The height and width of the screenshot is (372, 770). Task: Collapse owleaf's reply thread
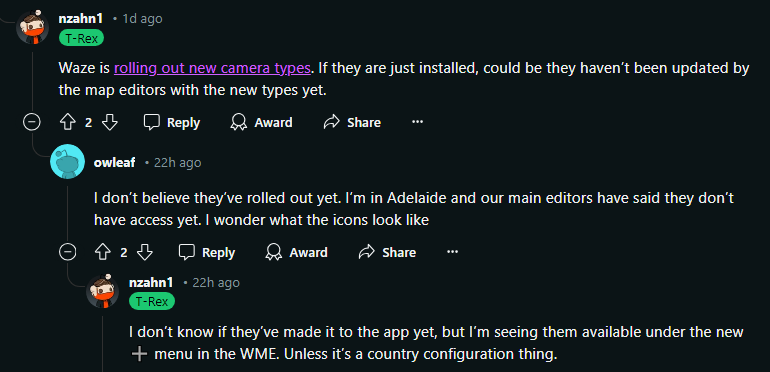pyautogui.click(x=68, y=252)
